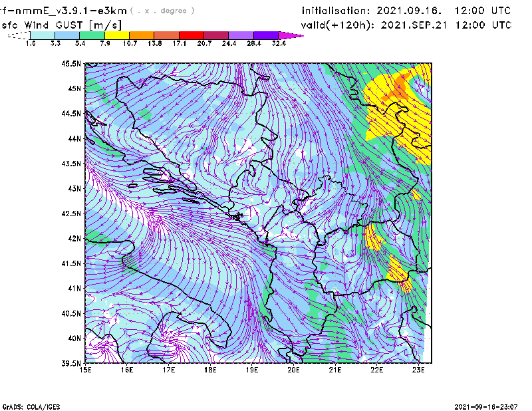Click the light cyan legend swatch (1.6–3.3)
The width and height of the screenshot is (532, 411).
pyautogui.click(x=43, y=35)
